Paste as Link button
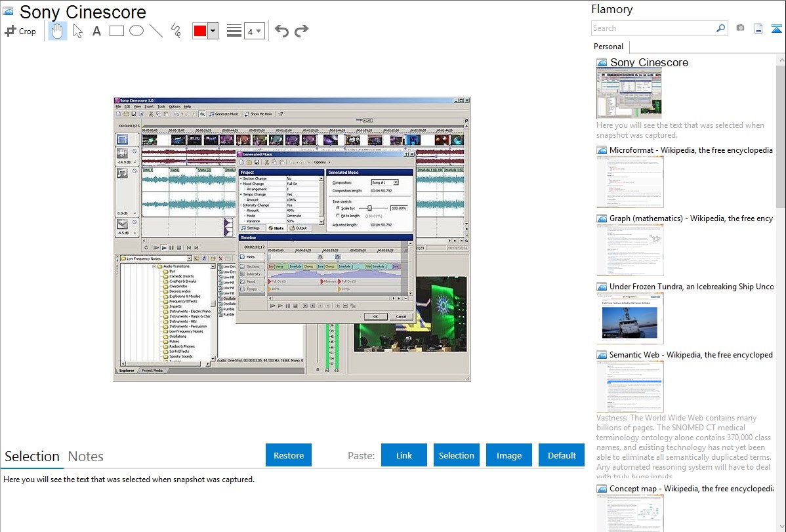 tap(404, 455)
